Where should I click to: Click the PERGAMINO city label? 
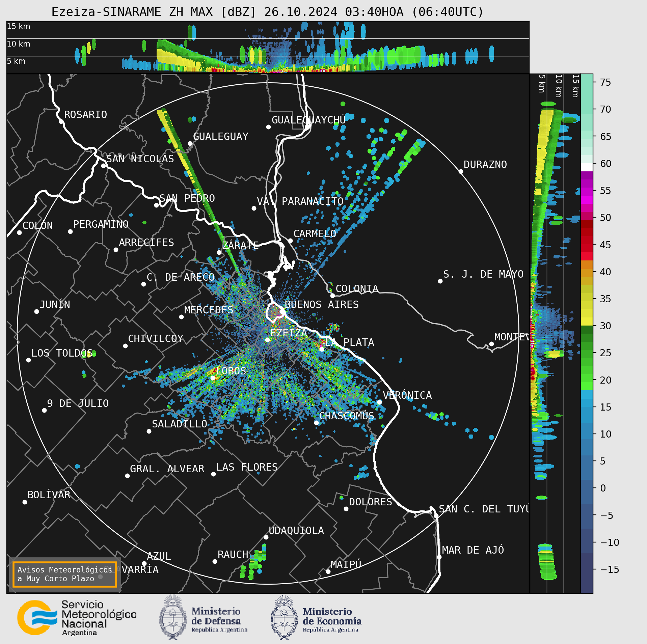pyautogui.click(x=101, y=224)
